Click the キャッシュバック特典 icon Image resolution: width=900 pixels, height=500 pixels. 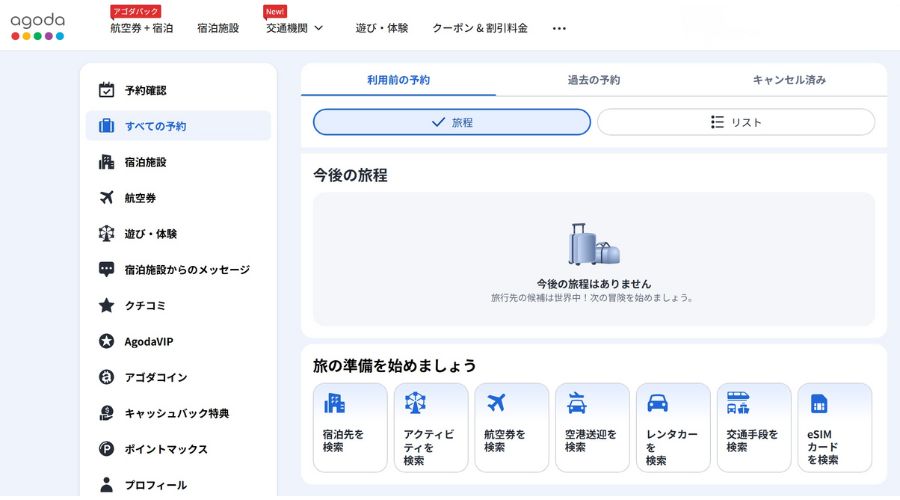coord(106,413)
